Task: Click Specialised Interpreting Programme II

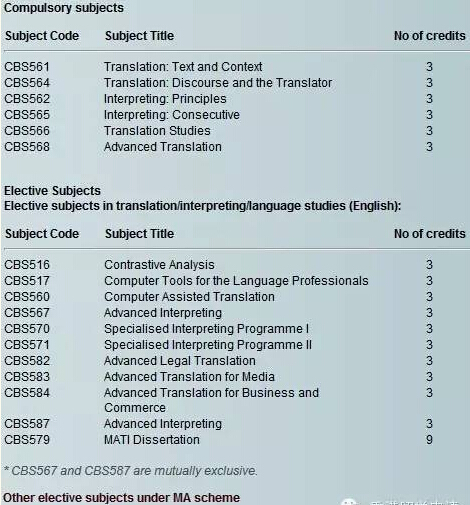Action: (208, 345)
